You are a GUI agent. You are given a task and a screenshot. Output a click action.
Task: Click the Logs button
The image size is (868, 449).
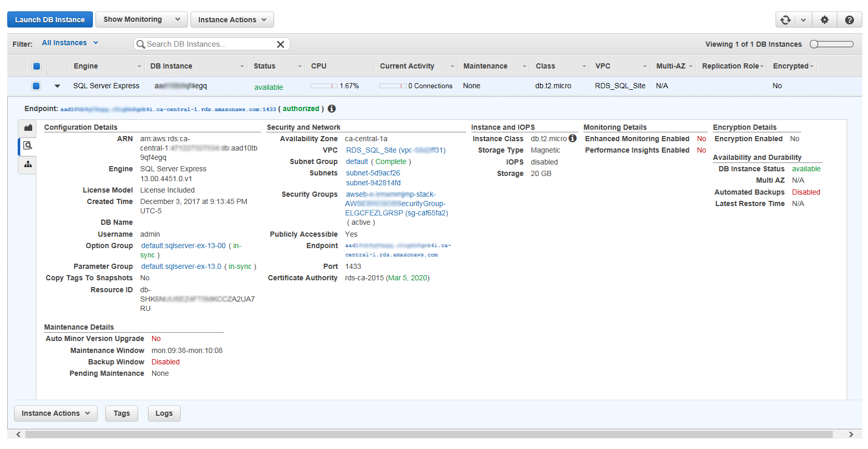164,413
